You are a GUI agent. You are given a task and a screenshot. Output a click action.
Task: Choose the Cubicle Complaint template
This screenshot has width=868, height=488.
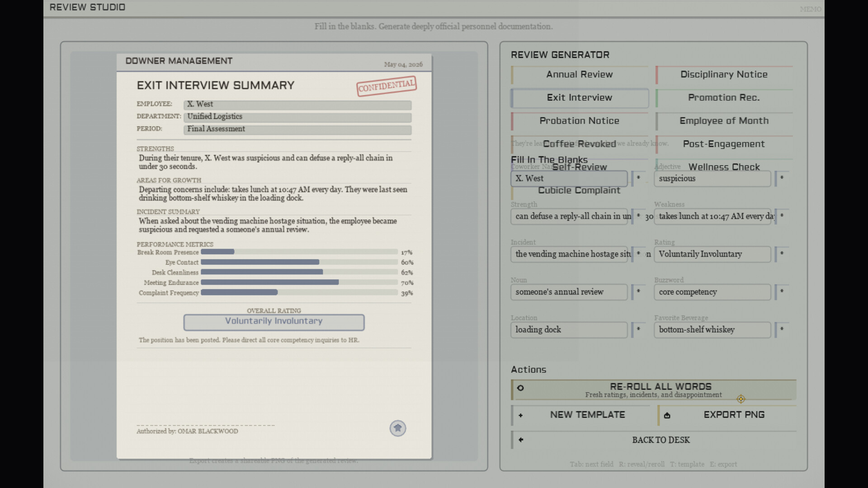[x=580, y=190]
